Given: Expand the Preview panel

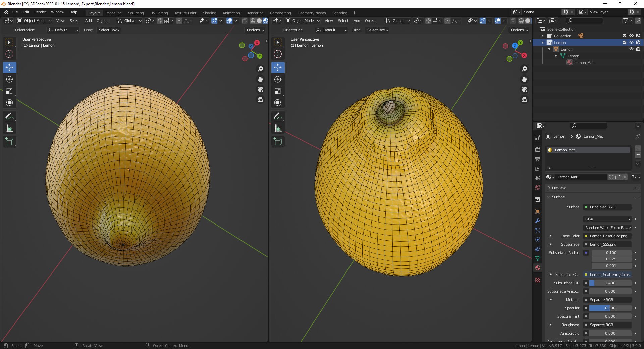Looking at the screenshot, I should (559, 188).
